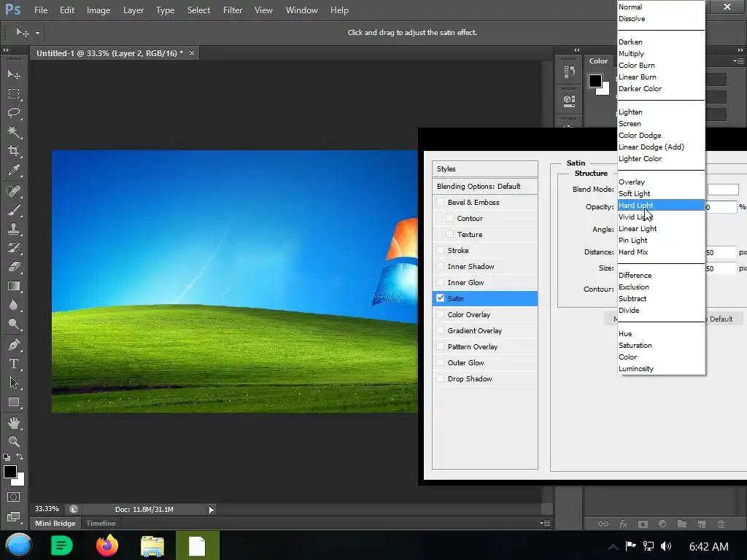Open the Layer menu
This screenshot has height=560, width=747.
[133, 10]
